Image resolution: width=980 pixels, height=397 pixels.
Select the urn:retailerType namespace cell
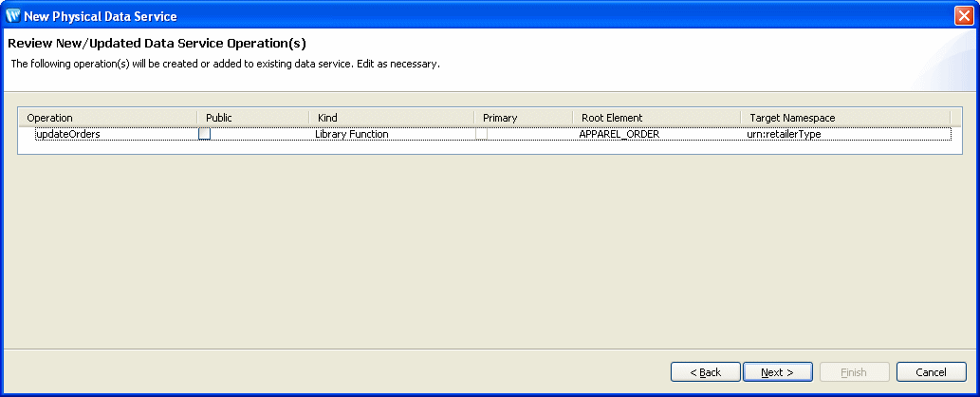[x=784, y=134]
